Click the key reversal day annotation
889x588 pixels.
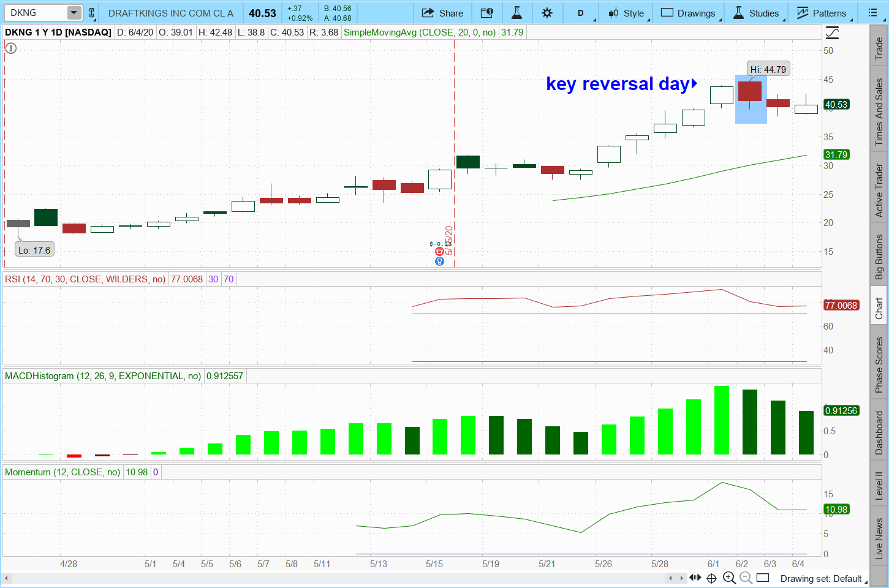tap(618, 84)
